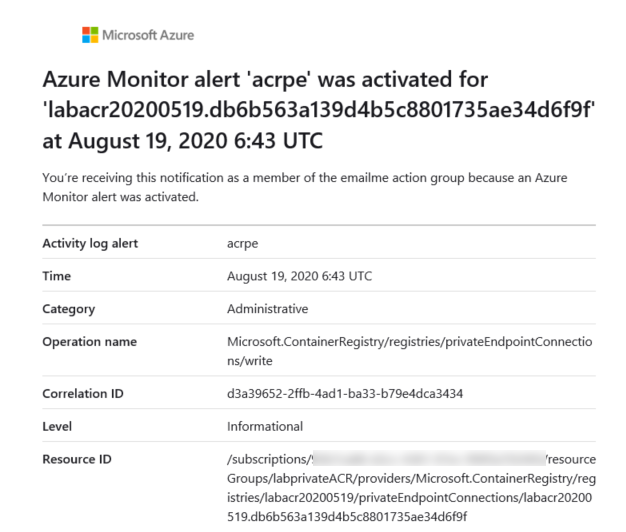Click the labacr20200519.db6b563a... name in headline

319,110
